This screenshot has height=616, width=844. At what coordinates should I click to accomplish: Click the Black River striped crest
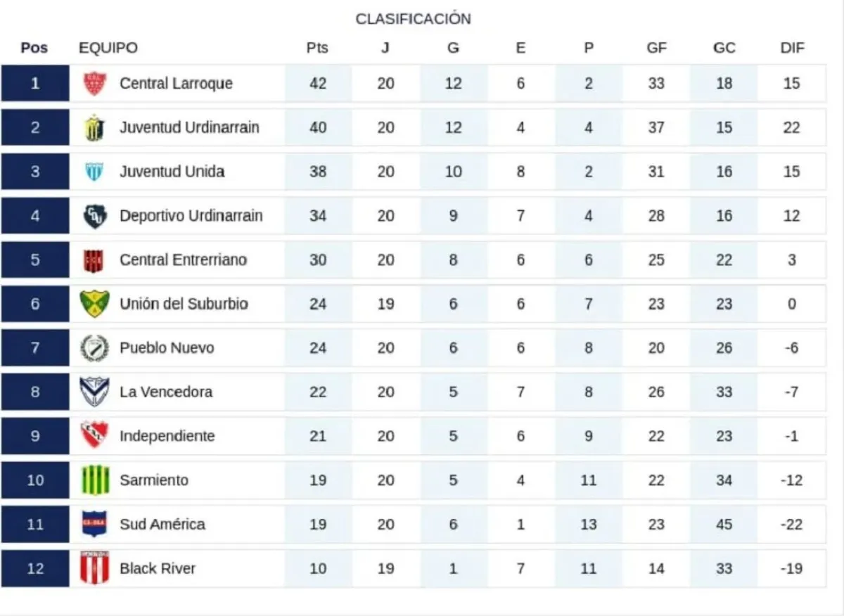click(94, 568)
